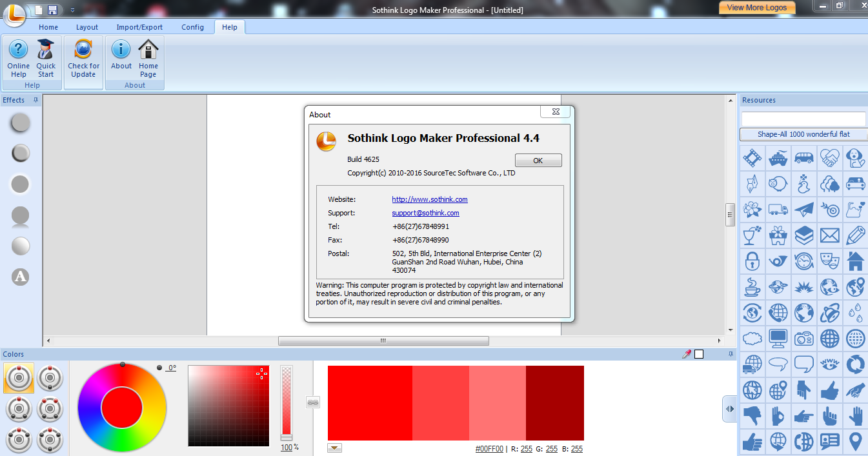
Task: Click the horizontal canvas scrollbar thumb
Action: tap(383, 341)
